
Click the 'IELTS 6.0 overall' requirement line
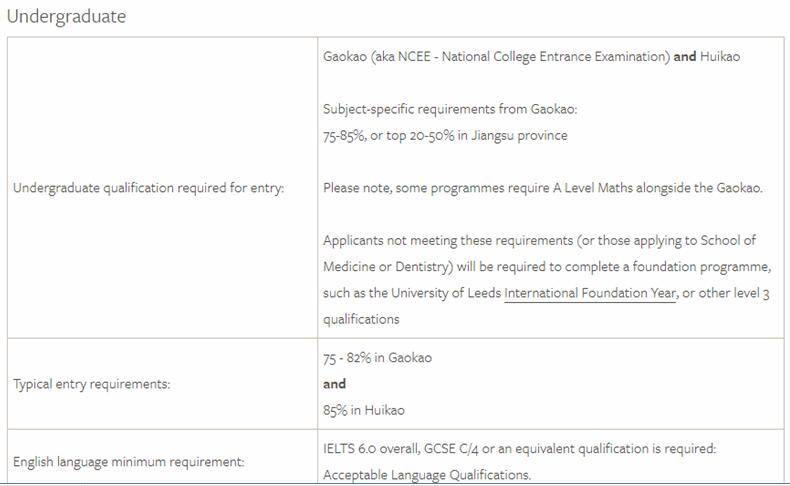519,449
